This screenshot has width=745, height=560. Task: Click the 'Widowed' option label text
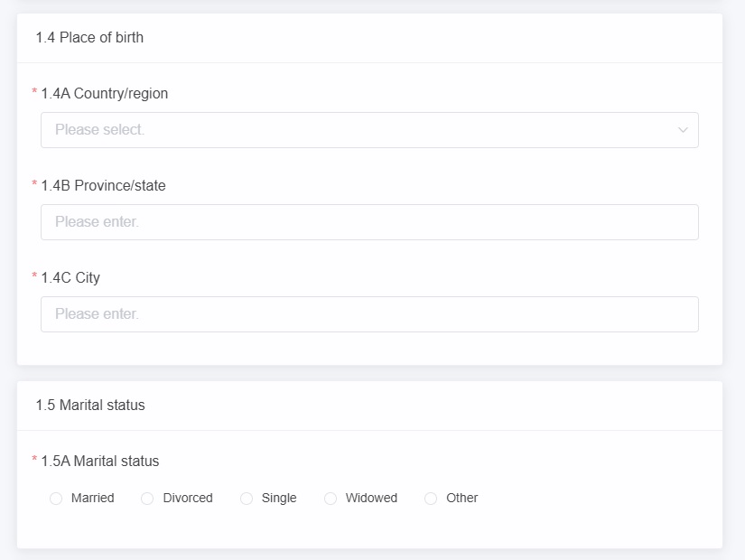(371, 498)
